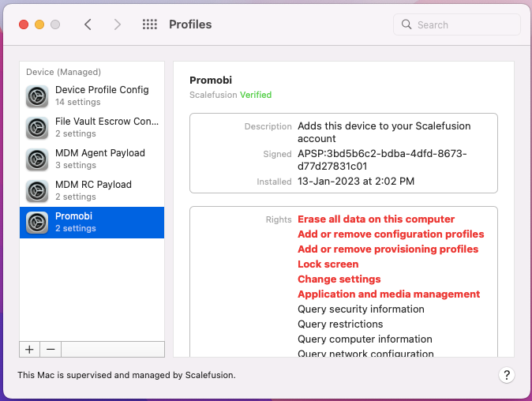Click 'Erase all data on this computer'
The height and width of the screenshot is (401, 532).
(376, 219)
